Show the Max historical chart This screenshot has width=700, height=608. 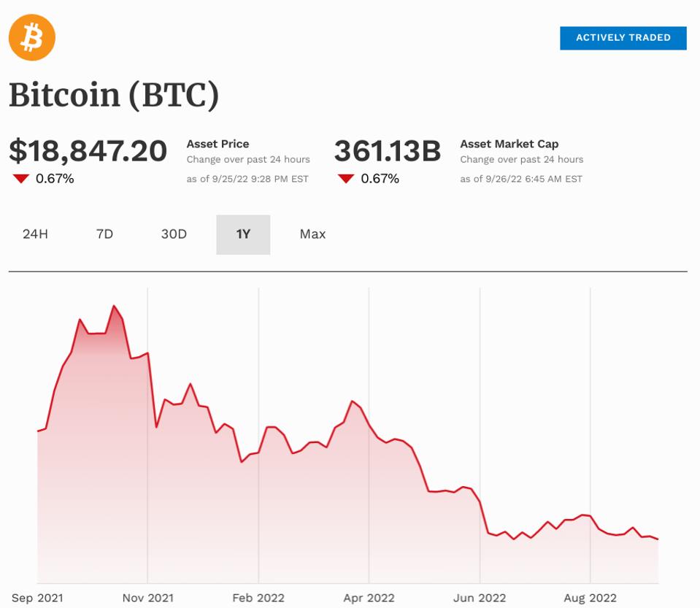click(312, 234)
